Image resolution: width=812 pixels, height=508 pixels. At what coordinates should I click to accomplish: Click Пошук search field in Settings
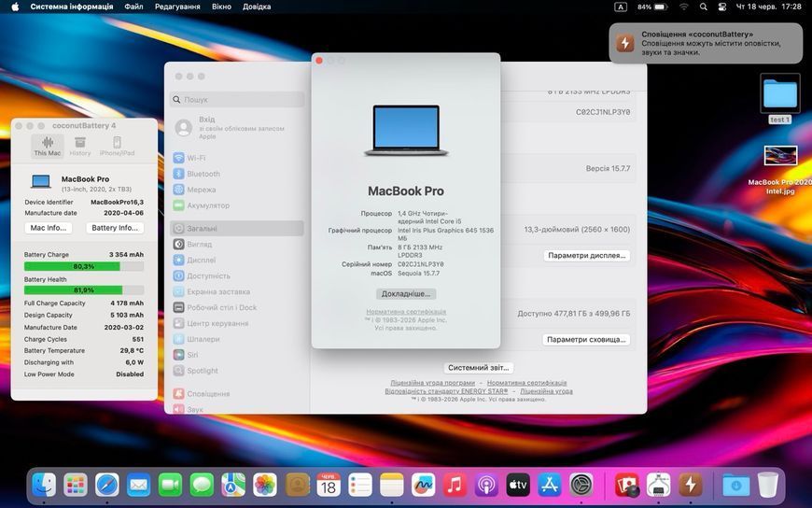click(237, 100)
